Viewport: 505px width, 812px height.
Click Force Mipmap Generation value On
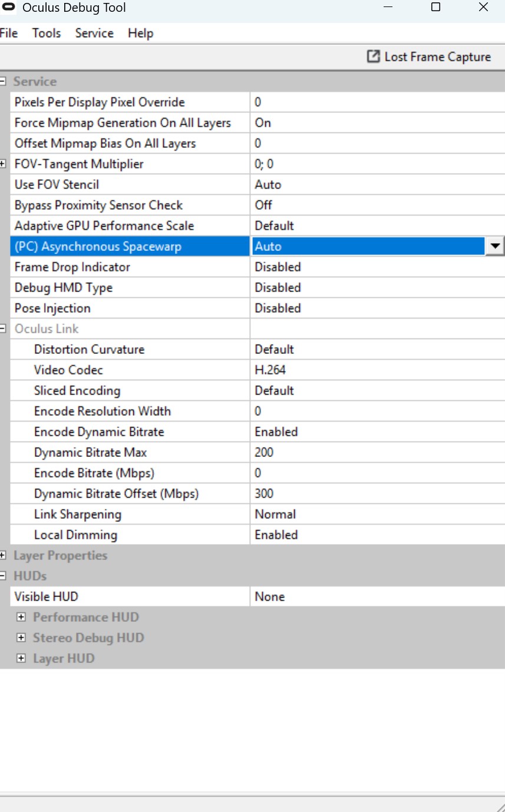[377, 122]
